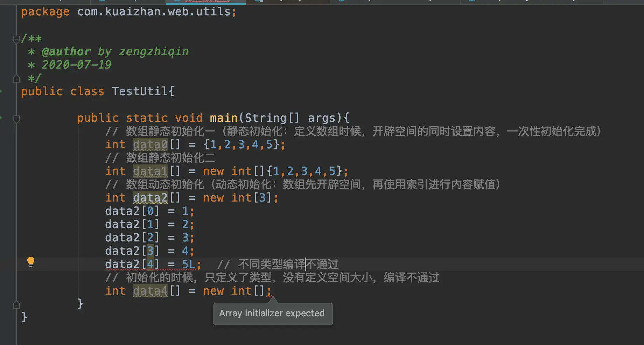644x345 pixels.
Task: Click the circular icon on the second editor tab
Action: [101, 2]
